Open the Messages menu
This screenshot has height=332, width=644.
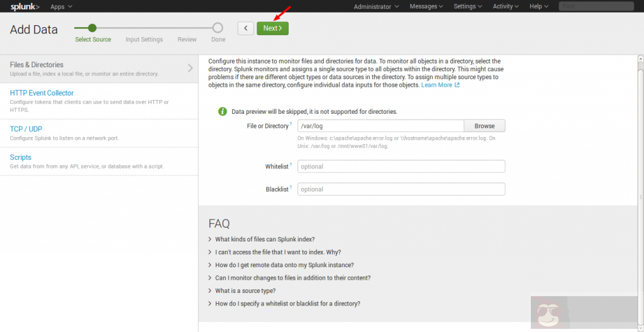click(x=426, y=6)
